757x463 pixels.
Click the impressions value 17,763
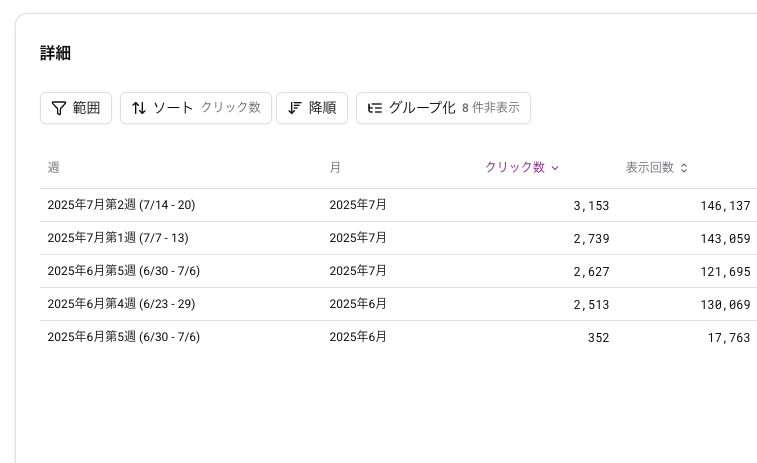pyautogui.click(x=729, y=337)
